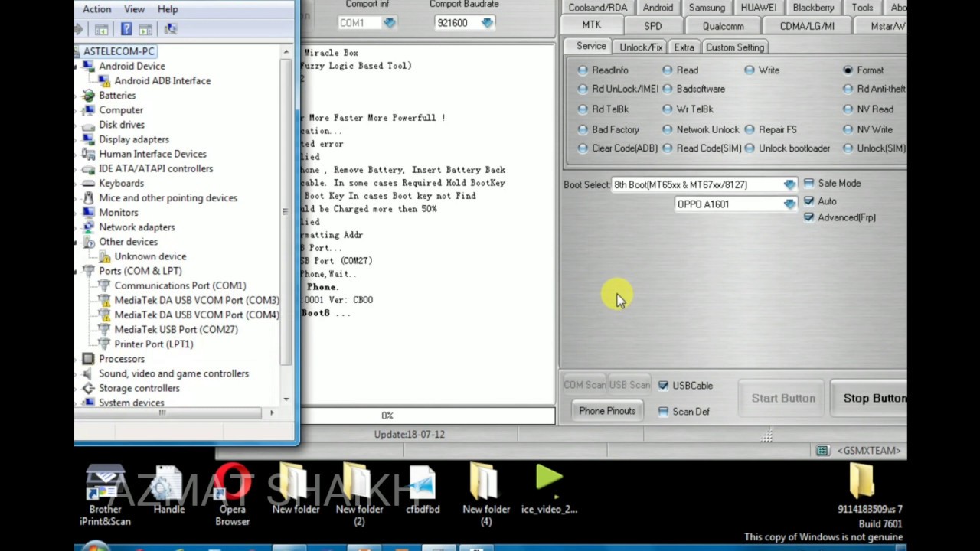980x551 pixels.
Task: Toggle the Auto checkbox
Action: (808, 201)
